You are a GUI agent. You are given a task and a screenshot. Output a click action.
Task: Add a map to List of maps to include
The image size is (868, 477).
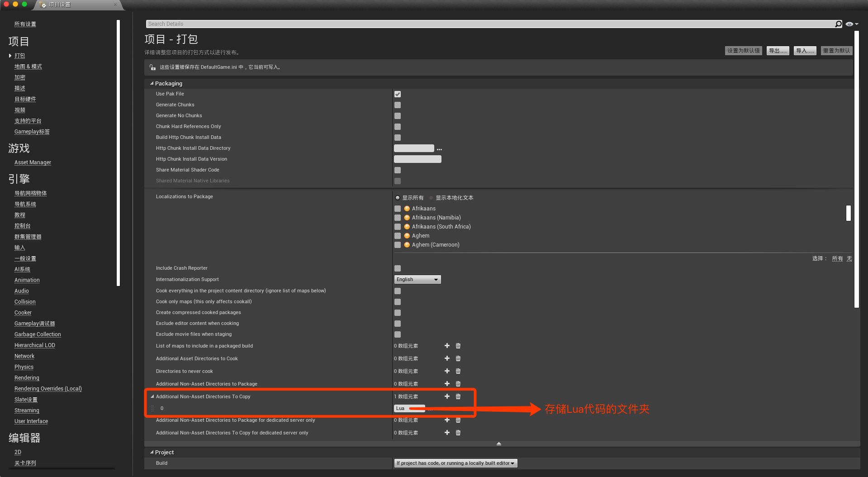point(447,345)
